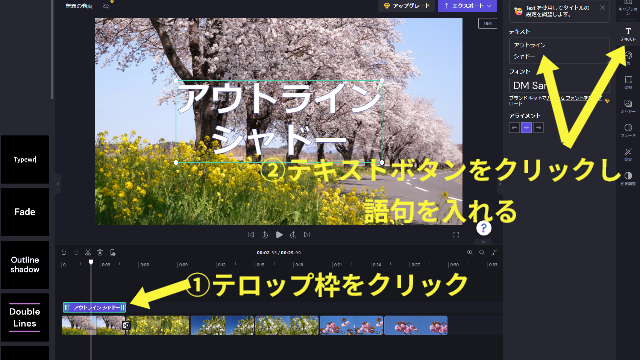Select the last pink blossom clip
The width and height of the screenshot is (640, 360).
click(416, 325)
